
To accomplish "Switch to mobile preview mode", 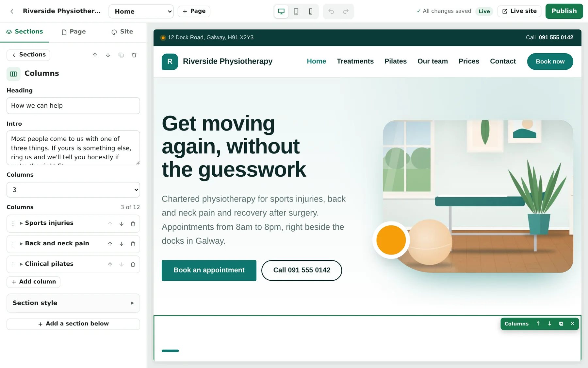I will 311,11.
